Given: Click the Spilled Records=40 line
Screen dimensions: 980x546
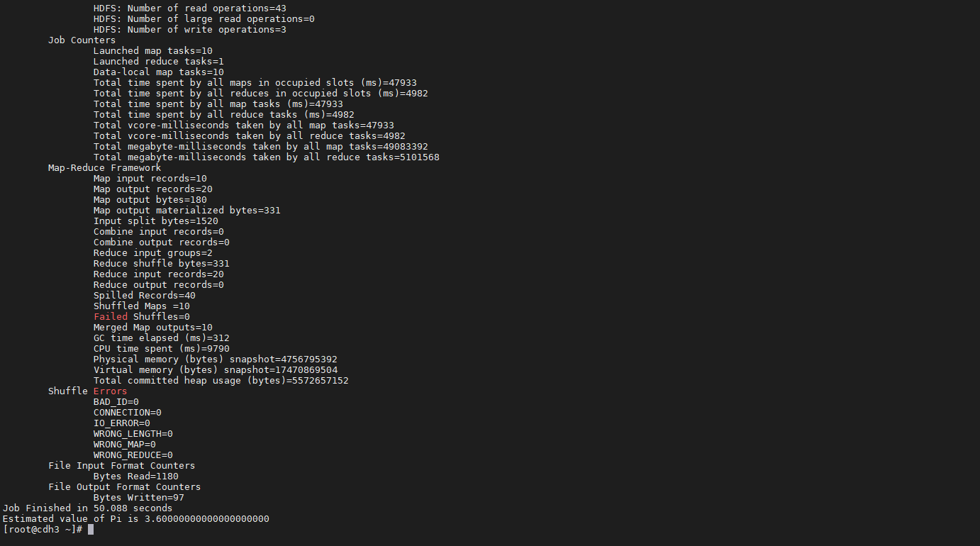Looking at the screenshot, I should (145, 296).
